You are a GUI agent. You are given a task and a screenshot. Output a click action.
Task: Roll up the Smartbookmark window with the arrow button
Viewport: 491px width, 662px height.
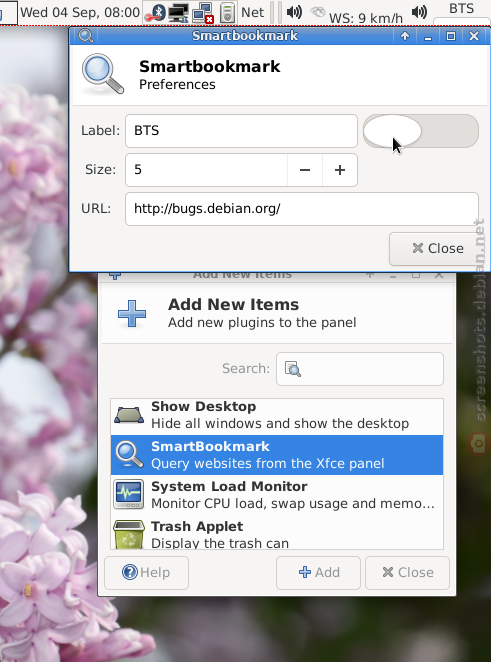405,36
